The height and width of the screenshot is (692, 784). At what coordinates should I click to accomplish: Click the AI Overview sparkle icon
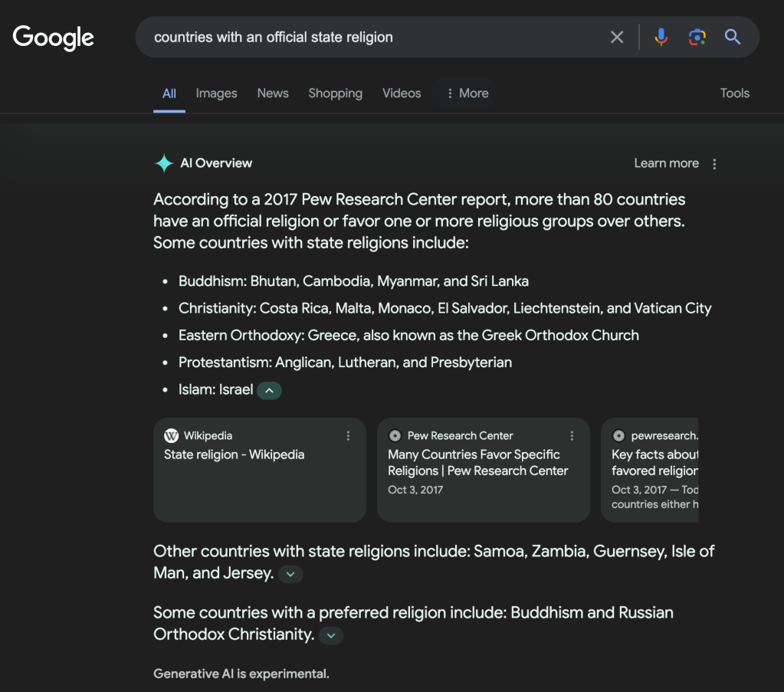(164, 163)
